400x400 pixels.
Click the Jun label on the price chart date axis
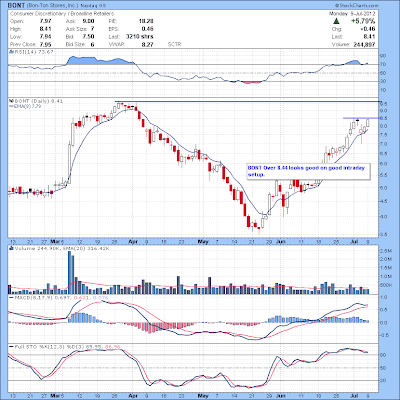pos(281,241)
